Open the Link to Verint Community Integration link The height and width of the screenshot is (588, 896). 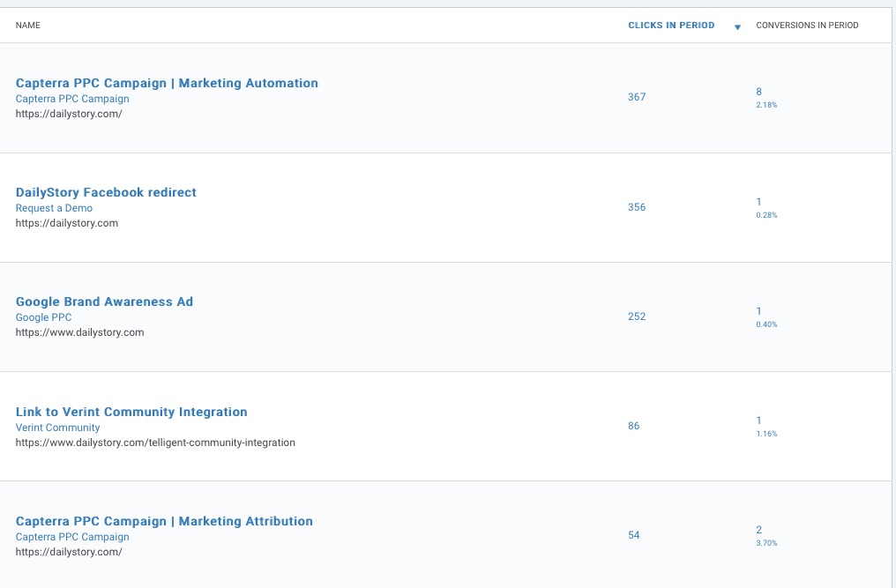131,412
